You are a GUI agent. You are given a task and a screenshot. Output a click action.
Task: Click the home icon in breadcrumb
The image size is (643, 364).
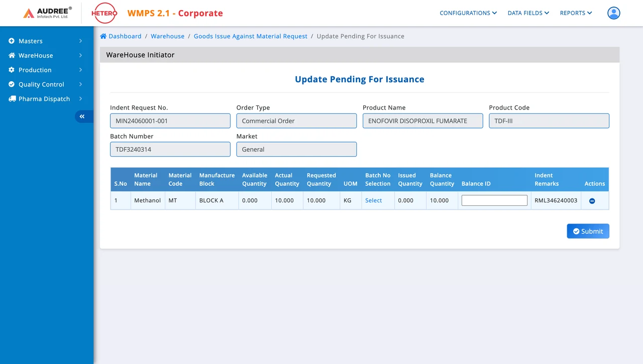coord(103,36)
